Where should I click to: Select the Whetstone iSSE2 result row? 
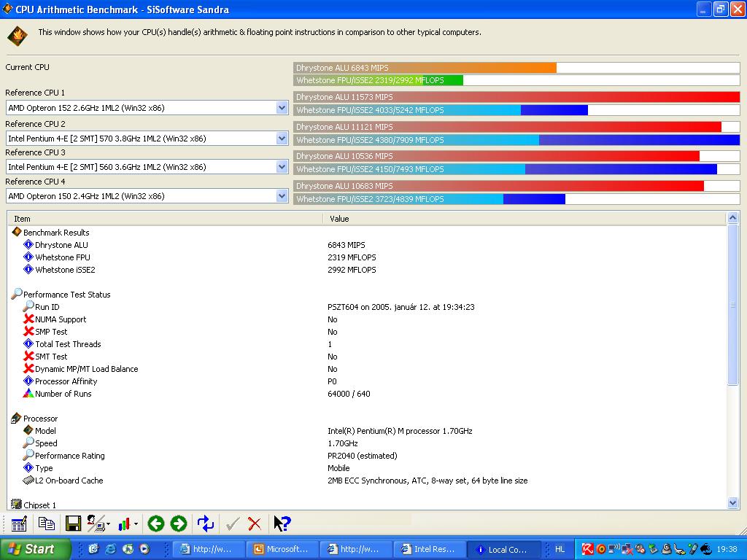pos(368,270)
